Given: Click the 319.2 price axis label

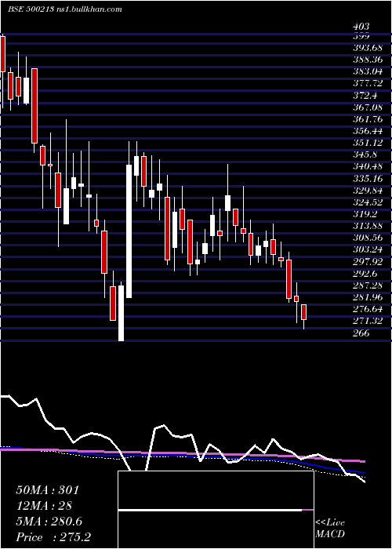Looking at the screenshot, I should (365, 214).
